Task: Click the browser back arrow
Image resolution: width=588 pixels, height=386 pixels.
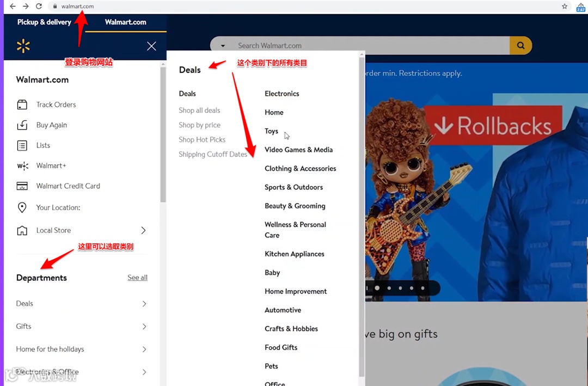Action: 13,6
